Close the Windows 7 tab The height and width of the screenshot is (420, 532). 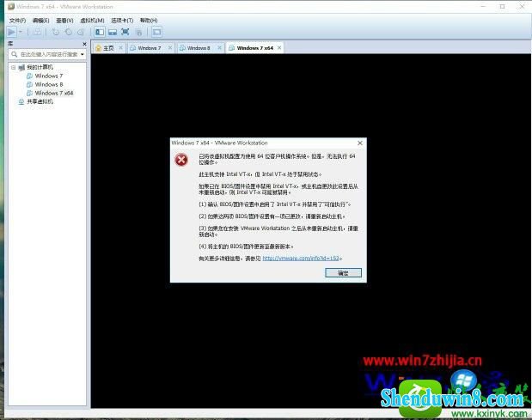[170, 48]
